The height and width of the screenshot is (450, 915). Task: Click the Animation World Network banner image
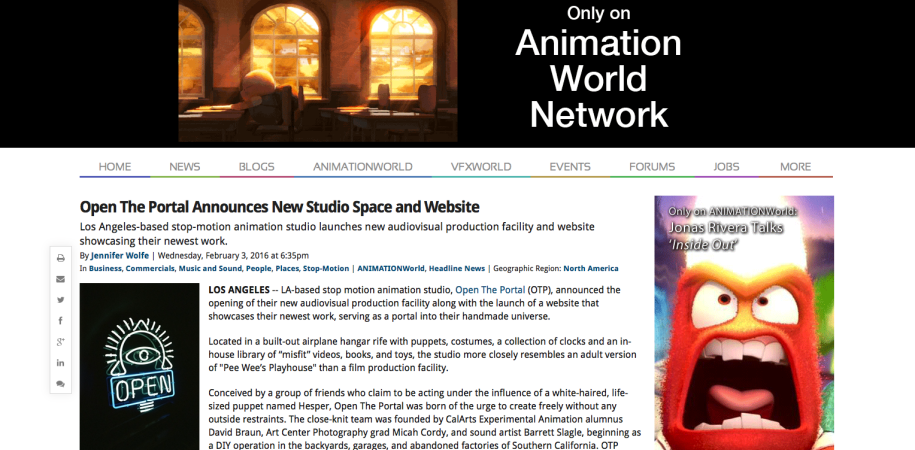(x=318, y=71)
